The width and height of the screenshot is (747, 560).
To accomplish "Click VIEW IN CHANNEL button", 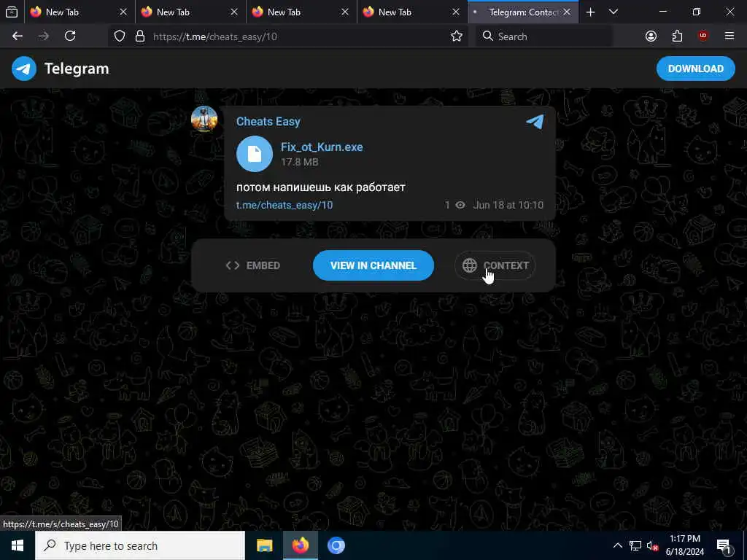I will coord(373,265).
